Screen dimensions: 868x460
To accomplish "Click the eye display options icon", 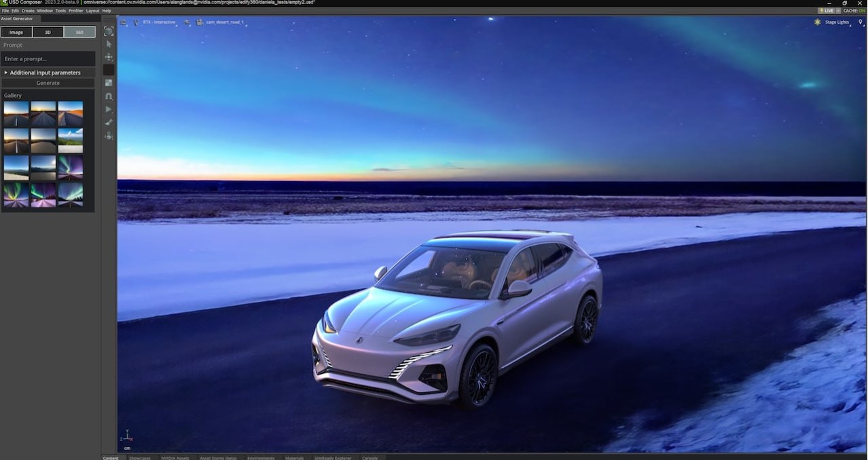I will tap(187, 22).
